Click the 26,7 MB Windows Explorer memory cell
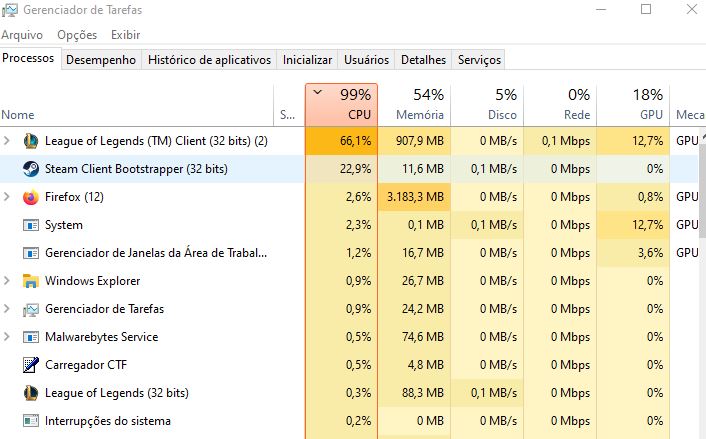 tap(414, 281)
